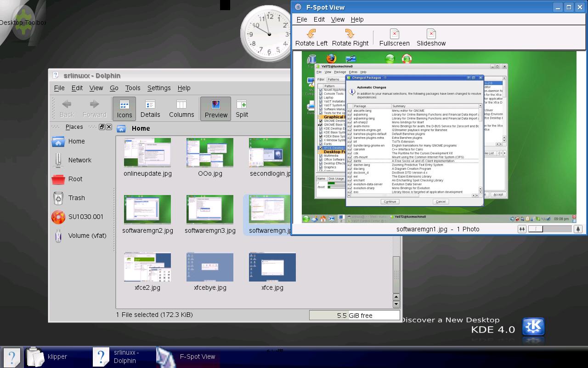Switch Dolphin to Details view
588x368 pixels.
click(150, 109)
